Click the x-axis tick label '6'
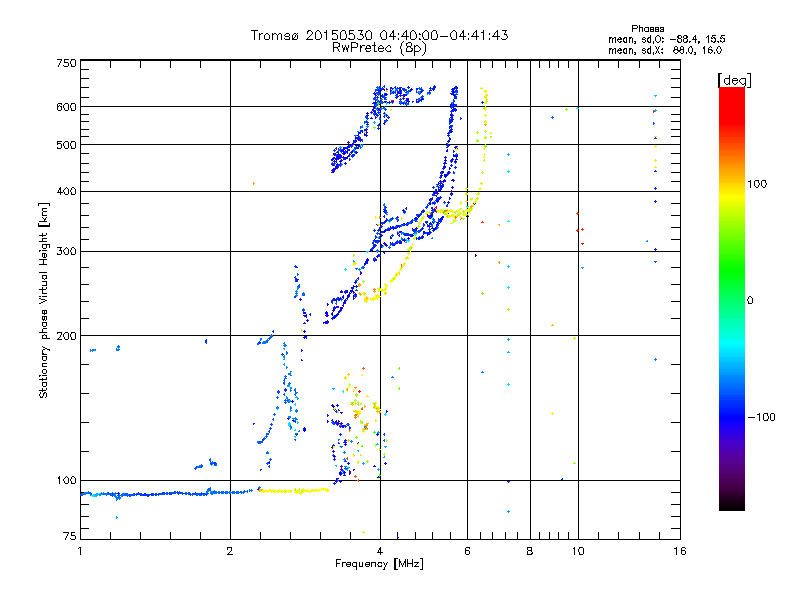The image size is (800, 600). point(467,551)
